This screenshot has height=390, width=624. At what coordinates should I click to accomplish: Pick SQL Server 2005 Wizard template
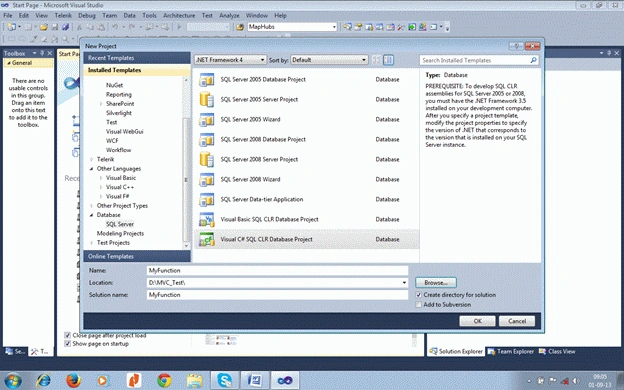(x=306, y=119)
